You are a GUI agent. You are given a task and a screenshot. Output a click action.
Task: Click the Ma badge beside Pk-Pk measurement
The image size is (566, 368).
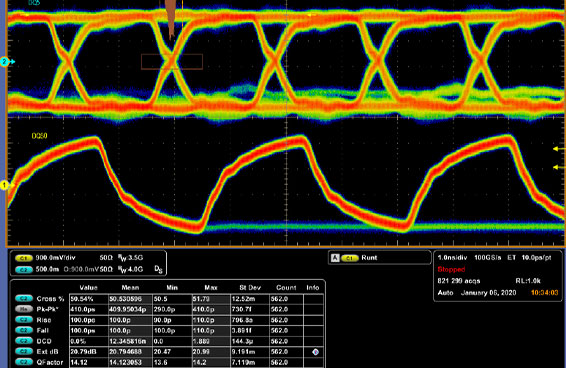tap(24, 309)
